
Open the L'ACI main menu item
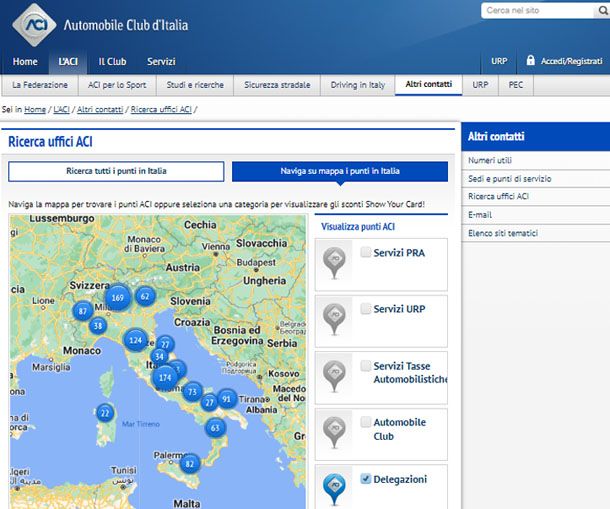coord(68,61)
